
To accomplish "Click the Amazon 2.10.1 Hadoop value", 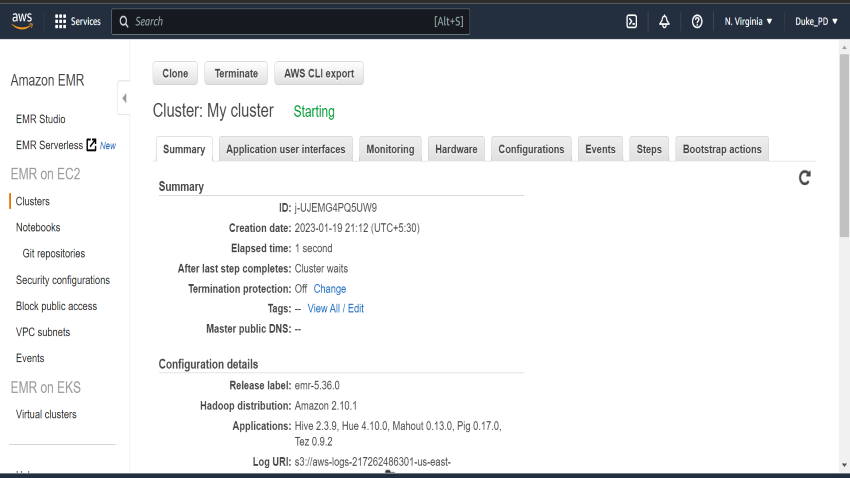I will 326,405.
